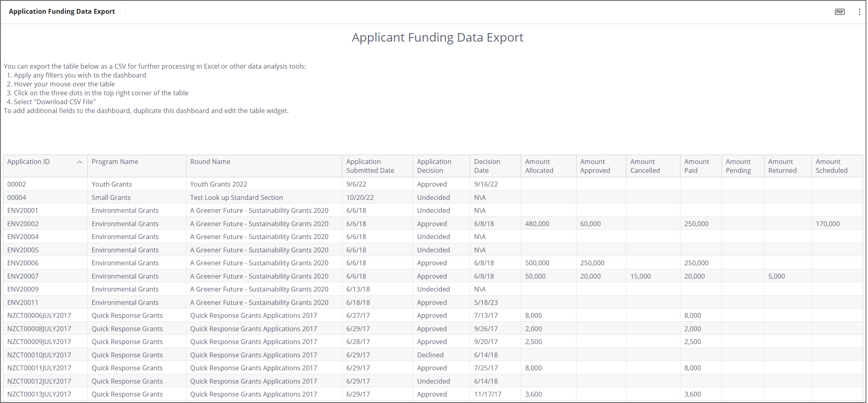
Task: Click the Amount Approved column header
Action: click(595, 166)
